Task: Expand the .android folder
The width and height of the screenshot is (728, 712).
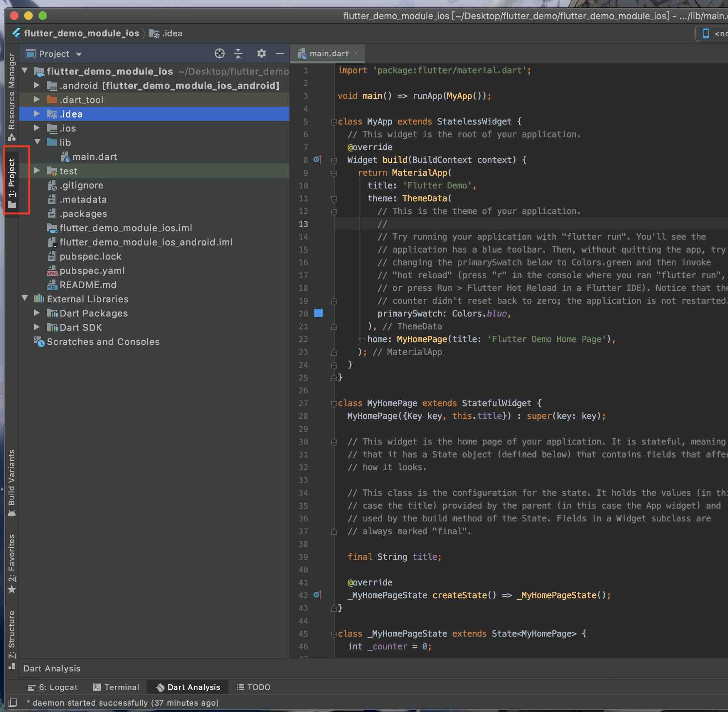Action: pyautogui.click(x=37, y=85)
